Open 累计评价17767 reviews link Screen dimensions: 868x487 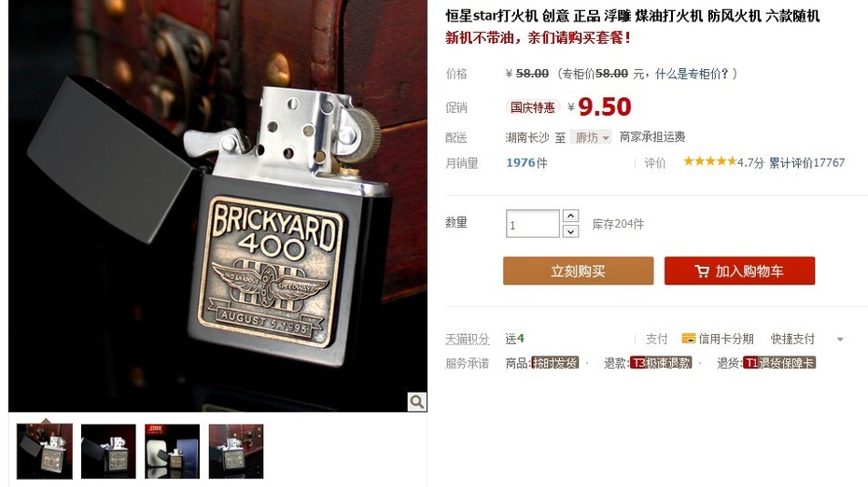tap(806, 162)
